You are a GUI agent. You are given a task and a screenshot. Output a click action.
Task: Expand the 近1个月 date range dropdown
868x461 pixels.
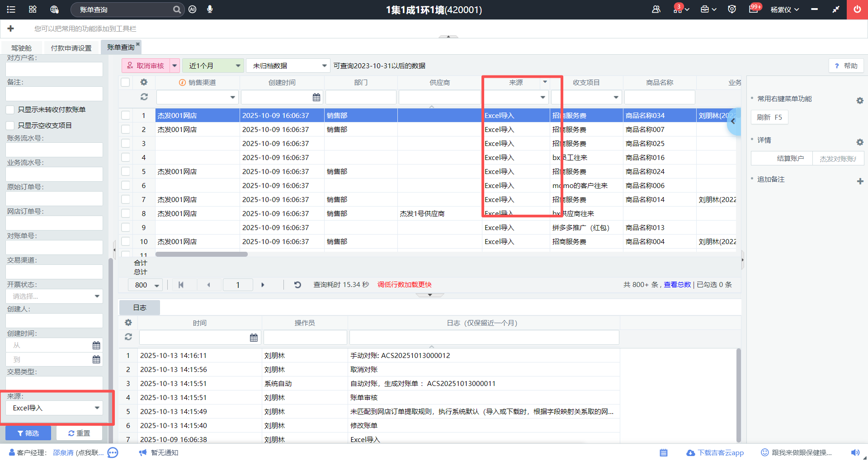238,66
